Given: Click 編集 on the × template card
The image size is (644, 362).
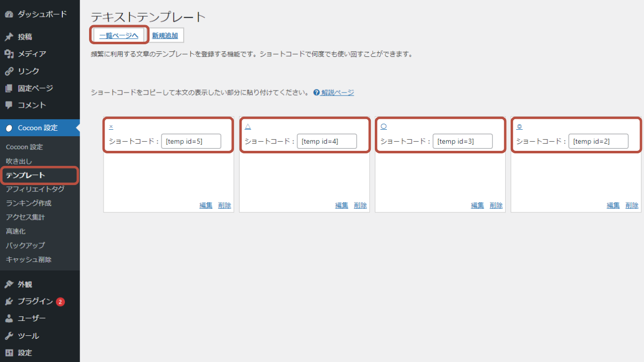Looking at the screenshot, I should pyautogui.click(x=206, y=205).
